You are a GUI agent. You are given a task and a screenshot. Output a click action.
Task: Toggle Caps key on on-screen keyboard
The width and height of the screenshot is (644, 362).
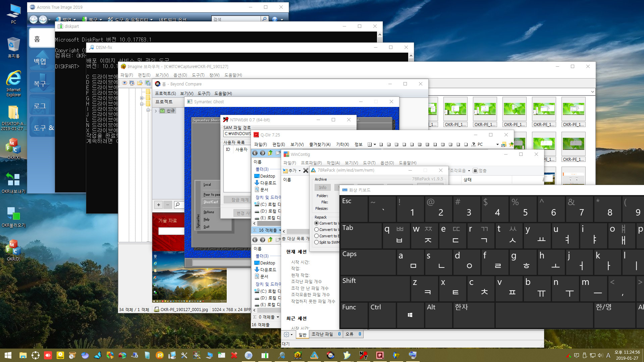pos(368,262)
